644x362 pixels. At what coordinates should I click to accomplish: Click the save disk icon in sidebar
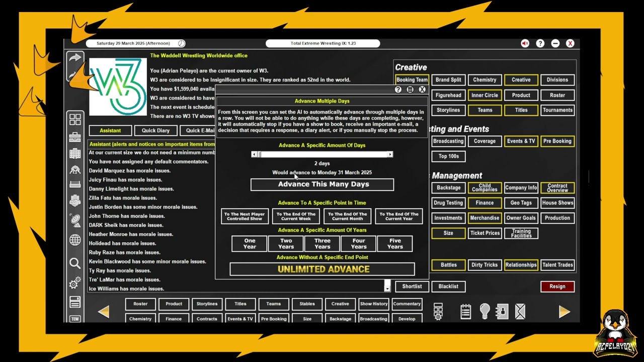pos(75,302)
